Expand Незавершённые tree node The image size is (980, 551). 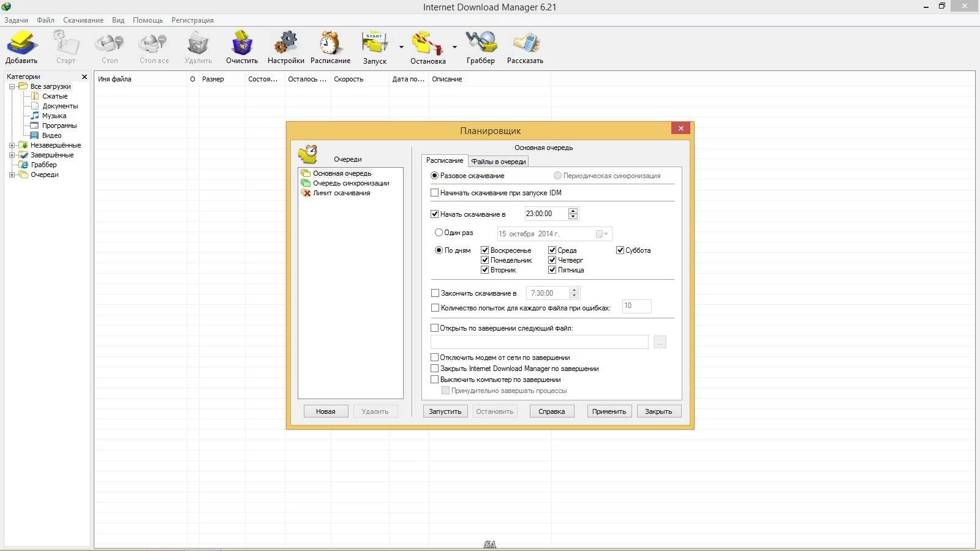[x=12, y=145]
